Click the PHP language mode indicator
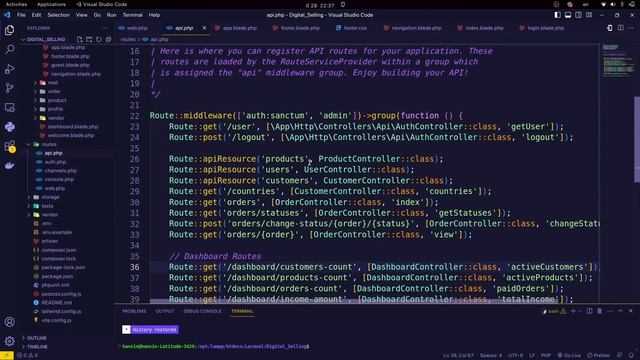 click(x=546, y=355)
